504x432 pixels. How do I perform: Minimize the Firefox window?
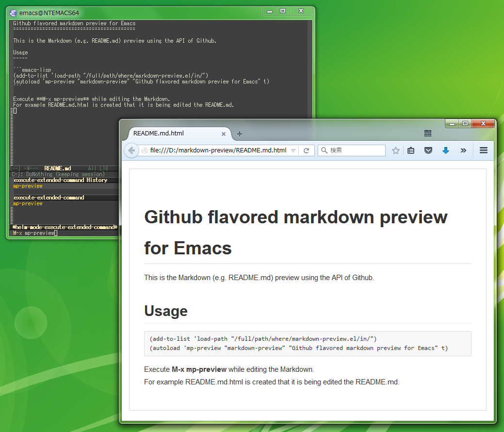(452, 123)
